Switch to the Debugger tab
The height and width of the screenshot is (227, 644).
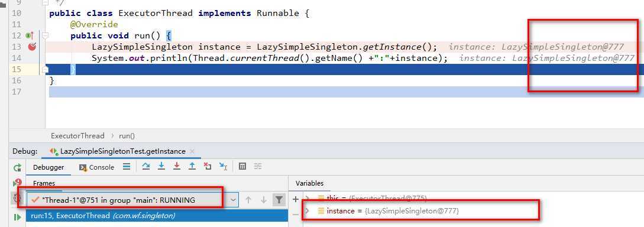(48, 167)
